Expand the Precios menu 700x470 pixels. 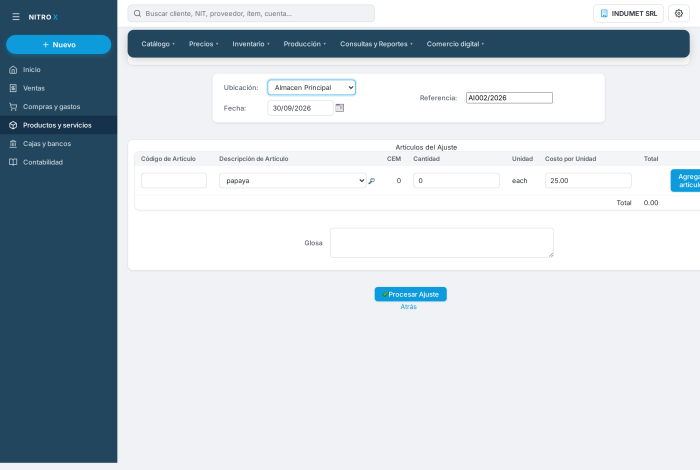coord(204,44)
